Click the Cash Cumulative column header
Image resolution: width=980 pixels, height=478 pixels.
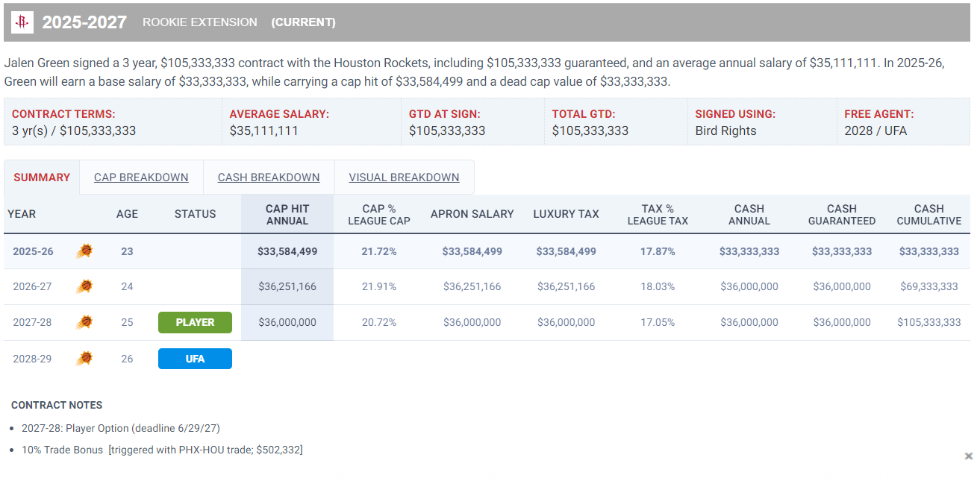point(928,215)
